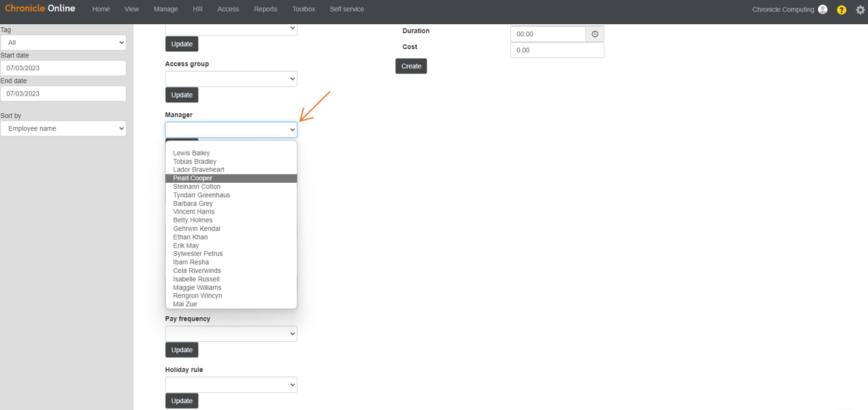Click Update below Access group
The height and width of the screenshot is (410, 868).
tap(182, 94)
